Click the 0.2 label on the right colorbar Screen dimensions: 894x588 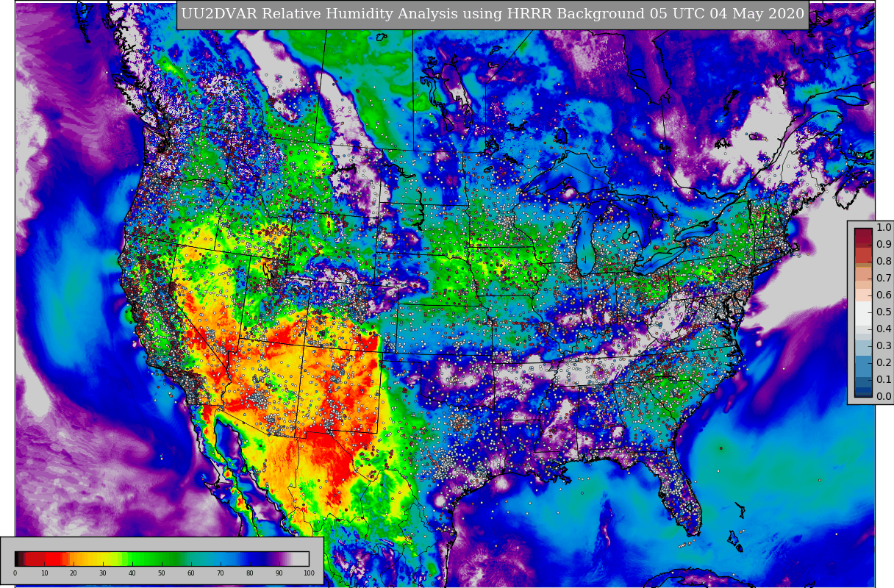click(x=884, y=363)
